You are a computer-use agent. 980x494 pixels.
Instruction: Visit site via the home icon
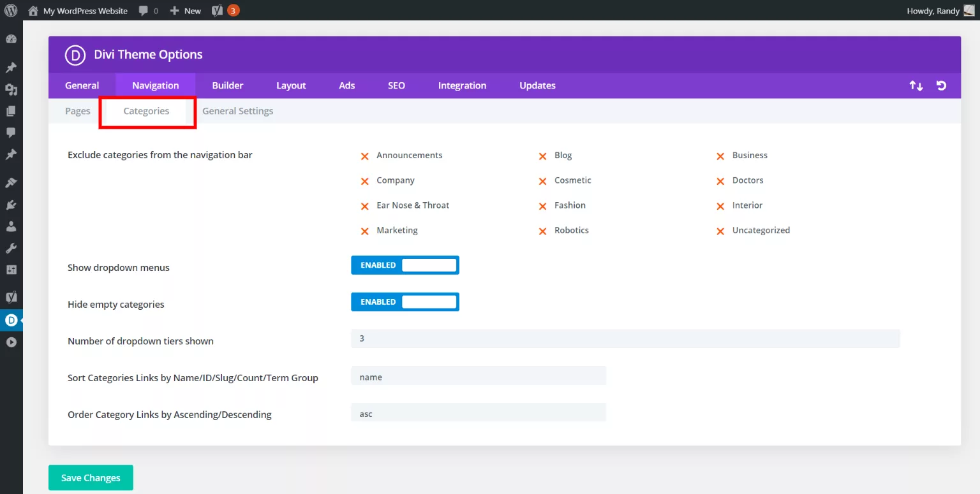pos(33,11)
